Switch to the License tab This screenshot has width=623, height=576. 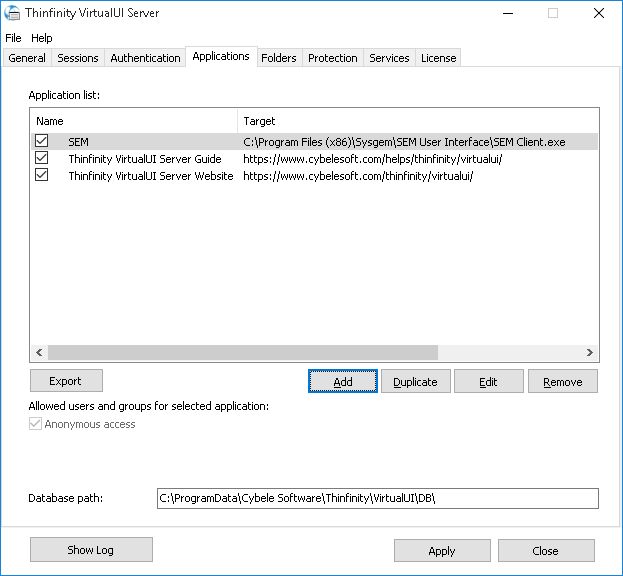[x=438, y=58]
